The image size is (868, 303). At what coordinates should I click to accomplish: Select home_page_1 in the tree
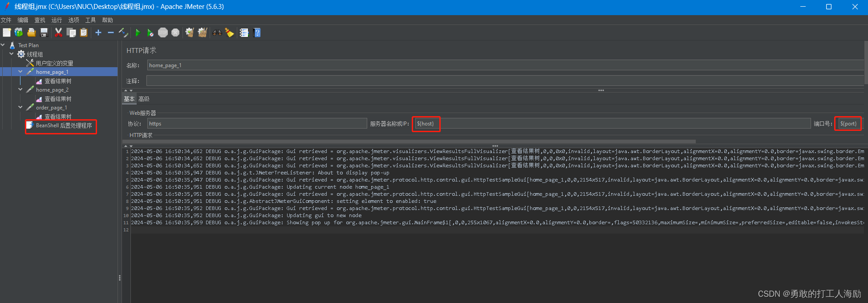[x=52, y=72]
